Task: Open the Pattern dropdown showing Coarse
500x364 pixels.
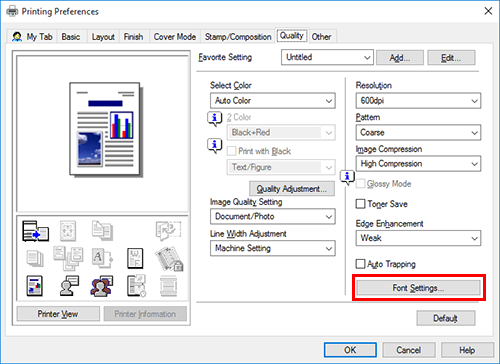Action: coord(418,133)
